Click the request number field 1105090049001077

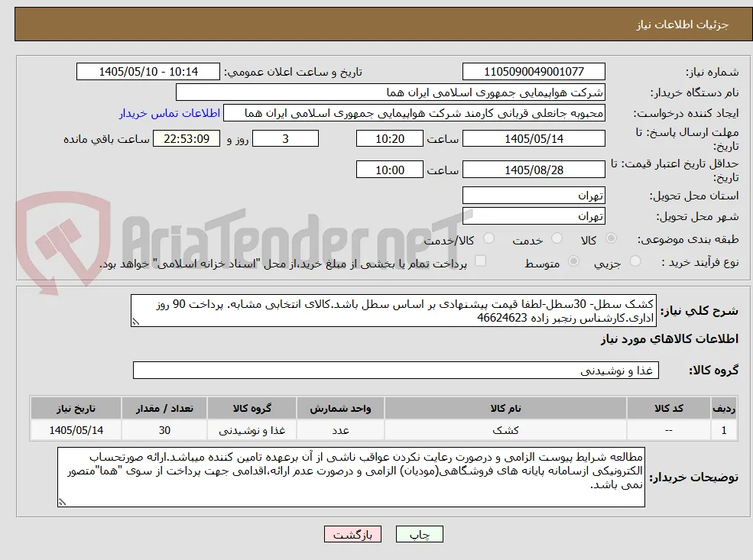(x=534, y=72)
